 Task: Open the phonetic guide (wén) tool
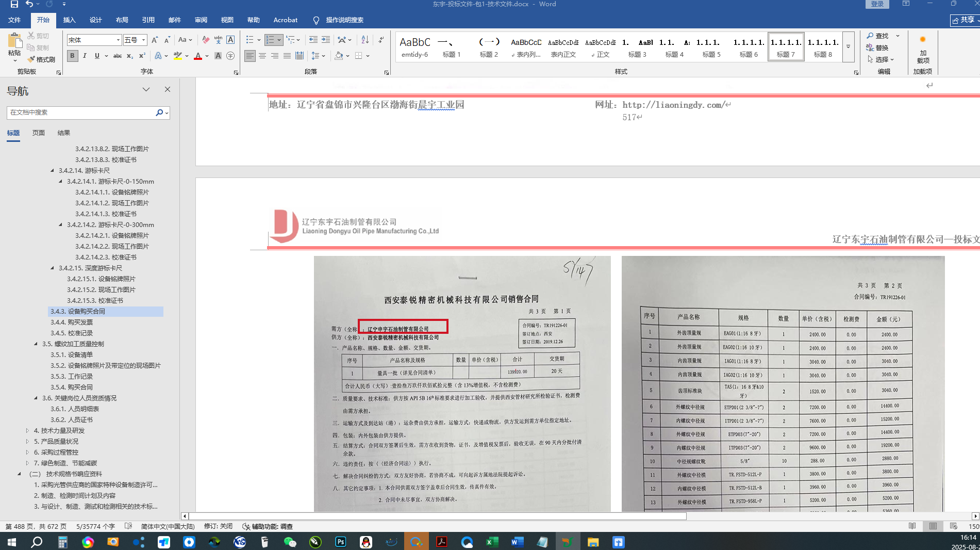tap(219, 40)
